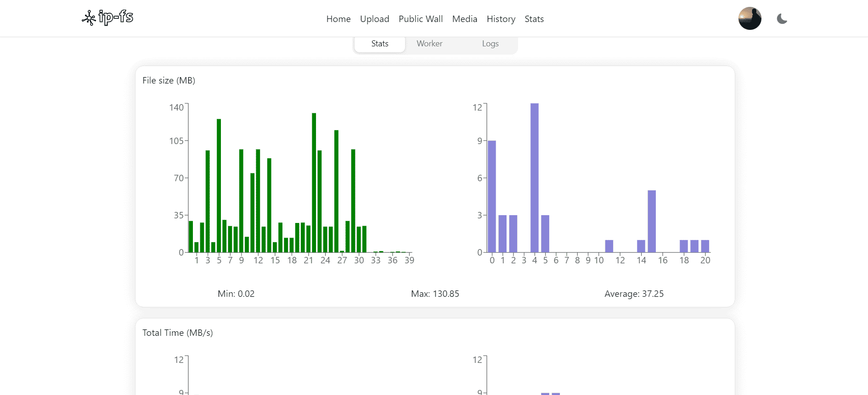Open the Upload page
This screenshot has height=395, width=868.
(x=374, y=19)
